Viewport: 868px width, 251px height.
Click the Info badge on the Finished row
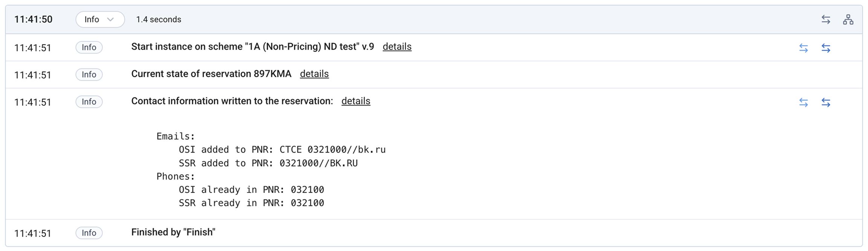coord(89,233)
